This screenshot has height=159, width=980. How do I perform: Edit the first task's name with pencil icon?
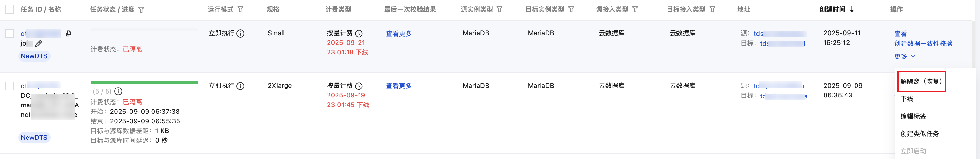38,44
